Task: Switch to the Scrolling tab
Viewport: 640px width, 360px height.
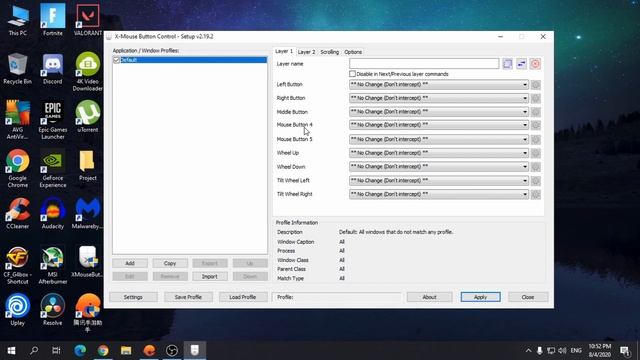Action: pos(329,52)
